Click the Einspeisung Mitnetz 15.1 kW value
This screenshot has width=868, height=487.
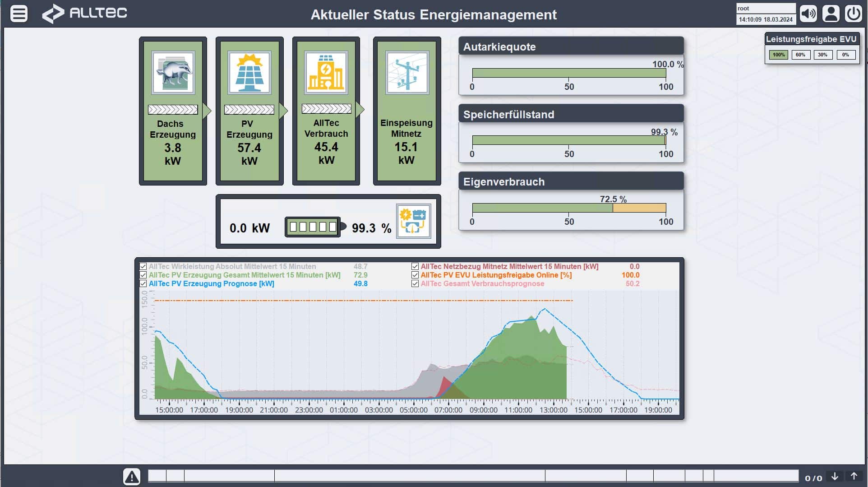[x=406, y=153]
